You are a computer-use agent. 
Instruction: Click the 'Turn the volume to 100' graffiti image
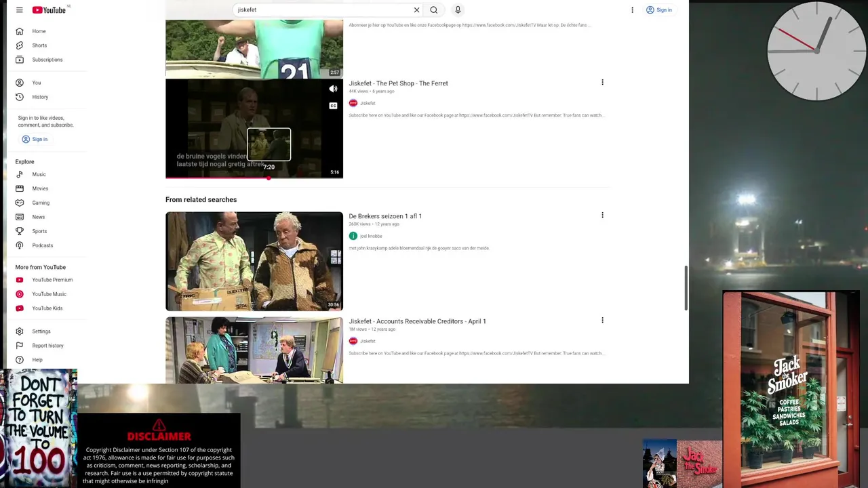click(x=39, y=428)
